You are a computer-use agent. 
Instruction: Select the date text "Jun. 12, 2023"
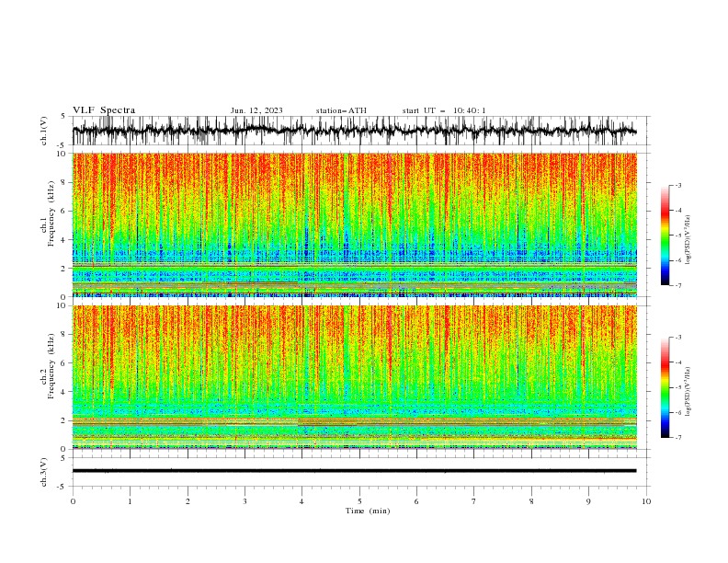click(256, 110)
